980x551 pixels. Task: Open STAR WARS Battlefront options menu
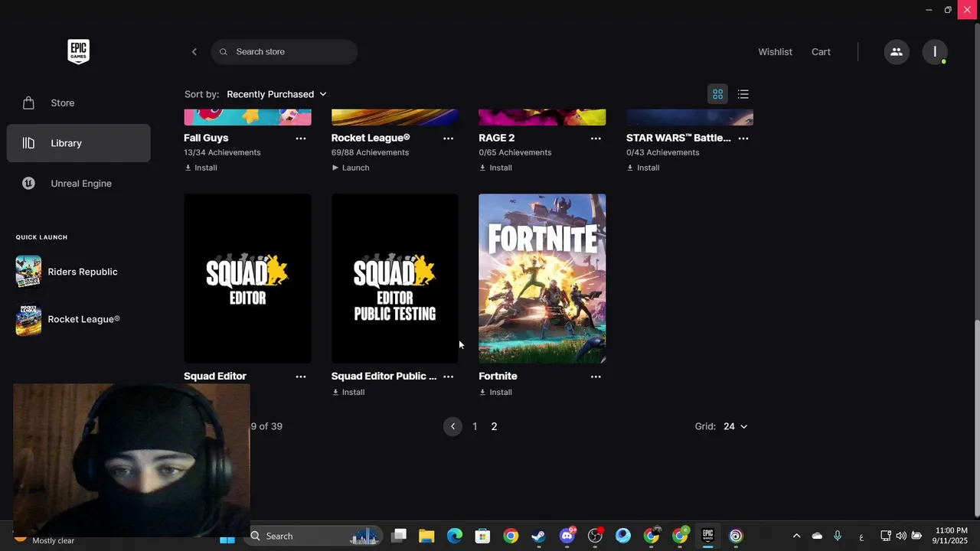(x=743, y=139)
